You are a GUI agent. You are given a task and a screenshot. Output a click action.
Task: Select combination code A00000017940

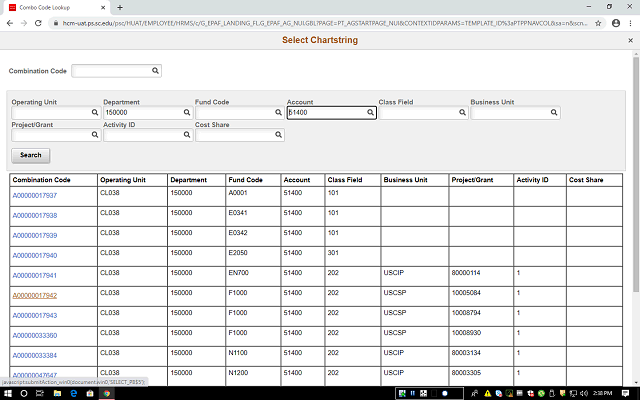pos(35,256)
